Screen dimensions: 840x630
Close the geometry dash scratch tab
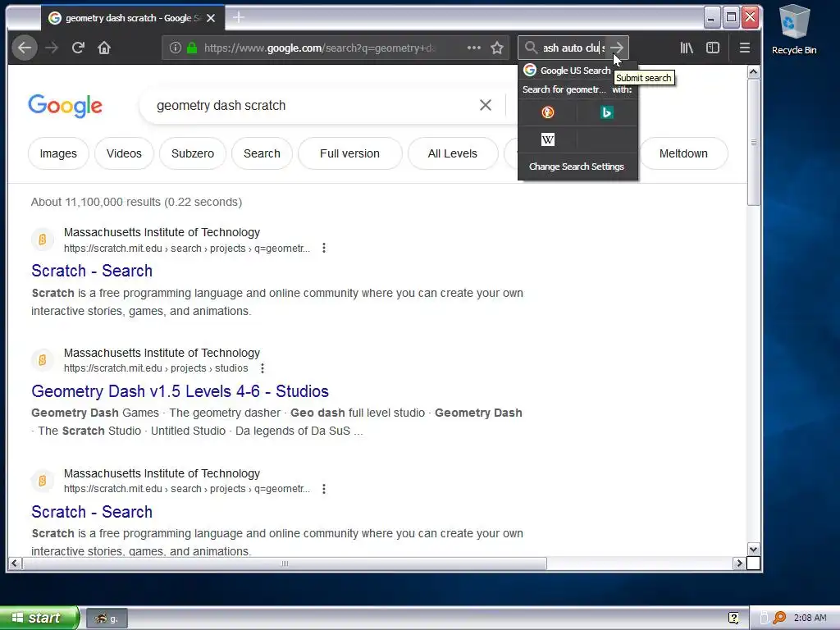(x=211, y=18)
